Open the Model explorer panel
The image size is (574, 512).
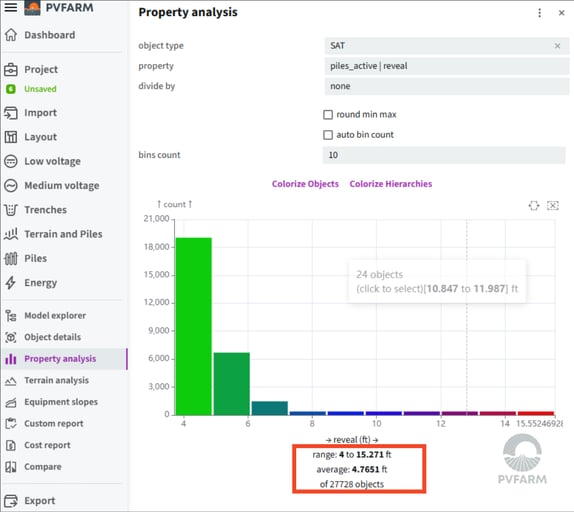coord(55,315)
